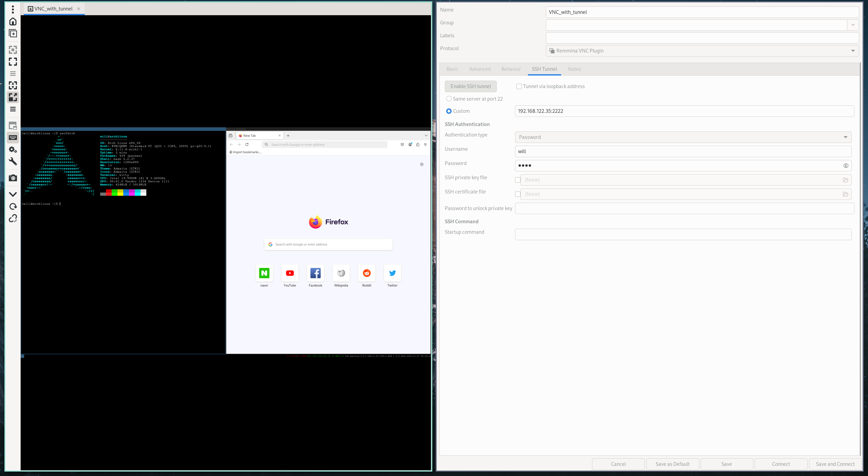Open the Protocol dropdown
This screenshot has width=868, height=476.
[x=702, y=51]
